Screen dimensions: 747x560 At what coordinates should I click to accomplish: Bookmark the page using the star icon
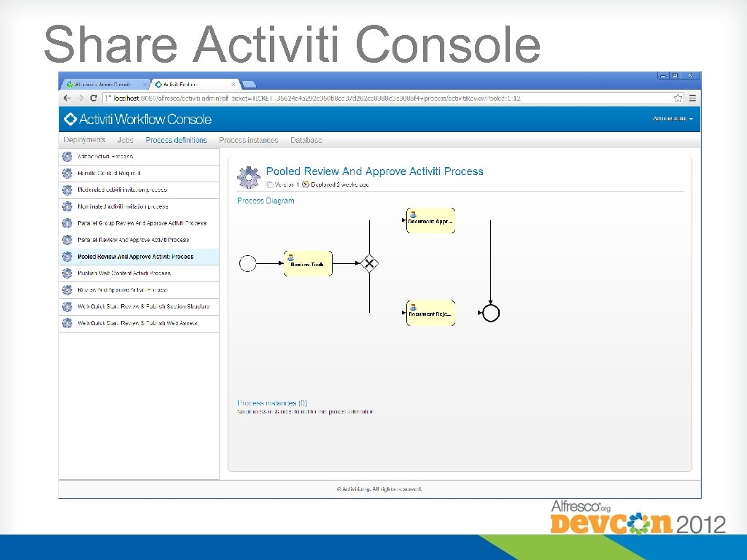tap(678, 98)
